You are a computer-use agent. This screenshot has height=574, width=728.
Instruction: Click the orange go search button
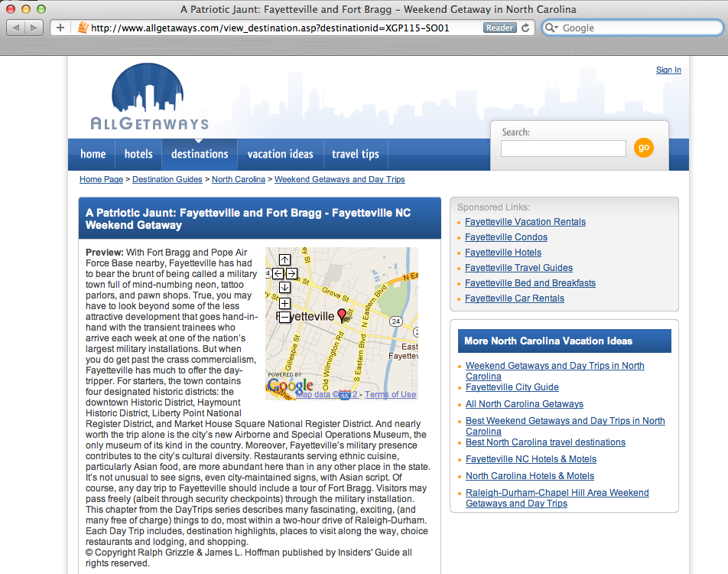pos(644,148)
